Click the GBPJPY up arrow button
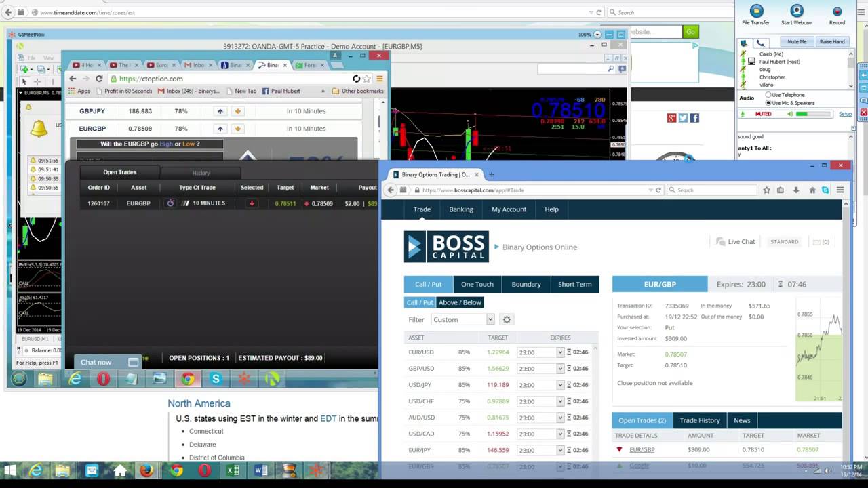This screenshot has width=868, height=488. (x=220, y=111)
